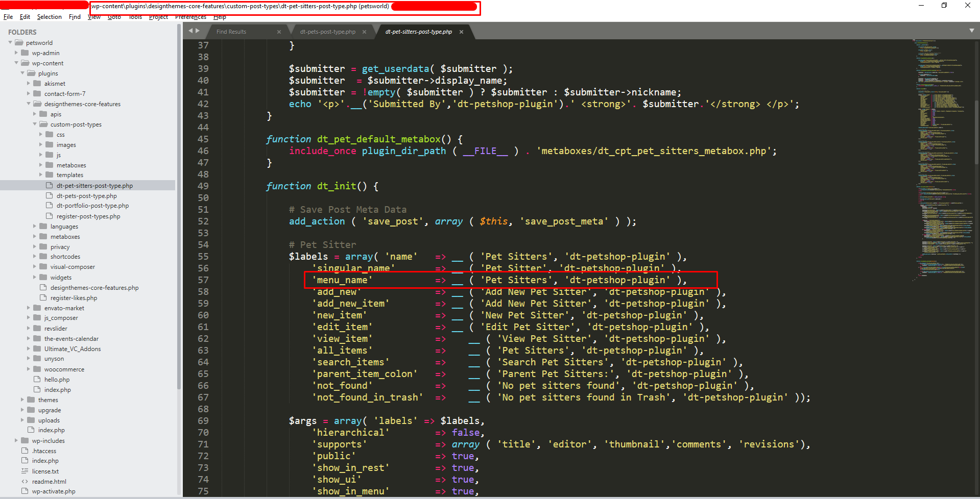The image size is (980, 499).
Task: Open hello.php file in plugins
Action: [x=57, y=380]
